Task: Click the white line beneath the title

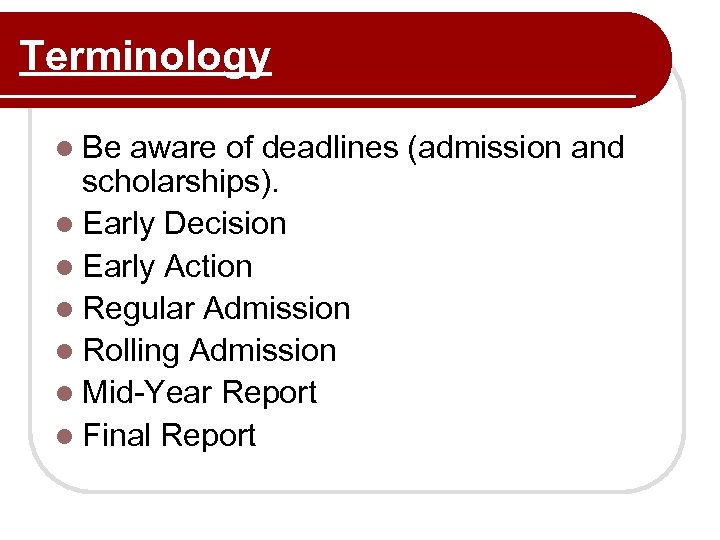Action: 330,96
